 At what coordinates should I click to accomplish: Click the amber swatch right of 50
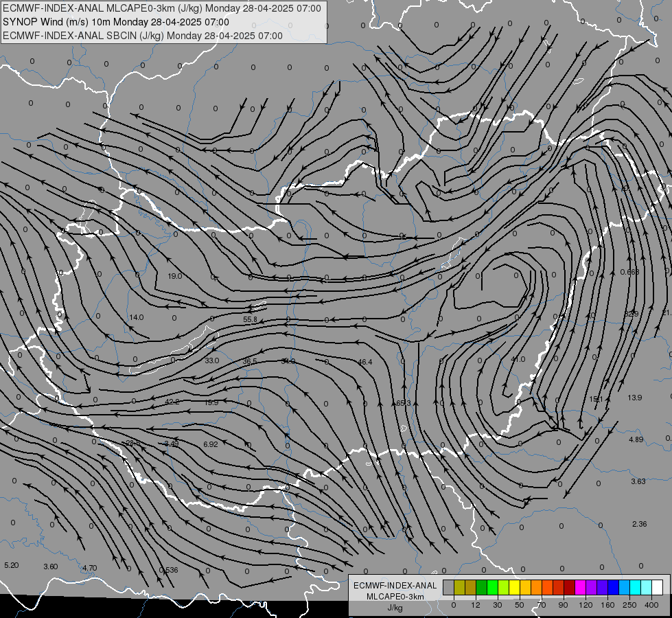(525, 587)
